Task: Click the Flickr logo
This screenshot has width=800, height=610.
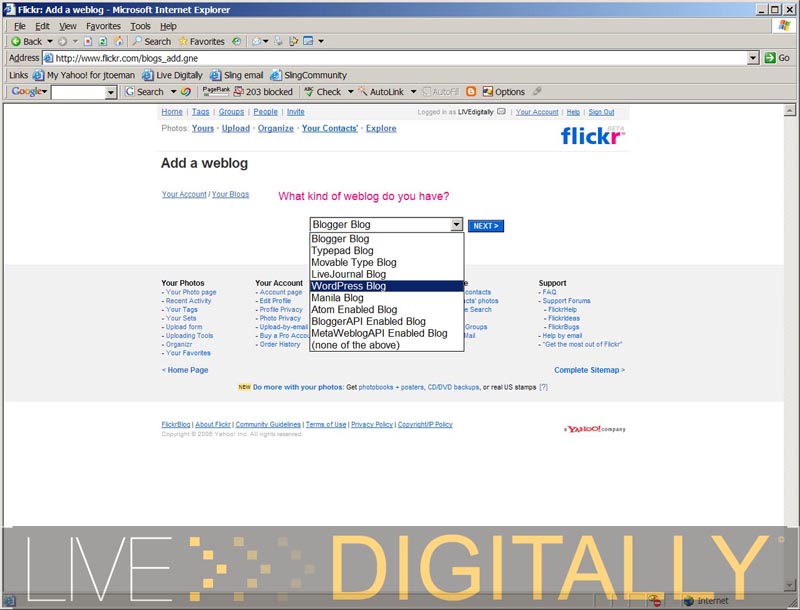Action: tap(592, 135)
